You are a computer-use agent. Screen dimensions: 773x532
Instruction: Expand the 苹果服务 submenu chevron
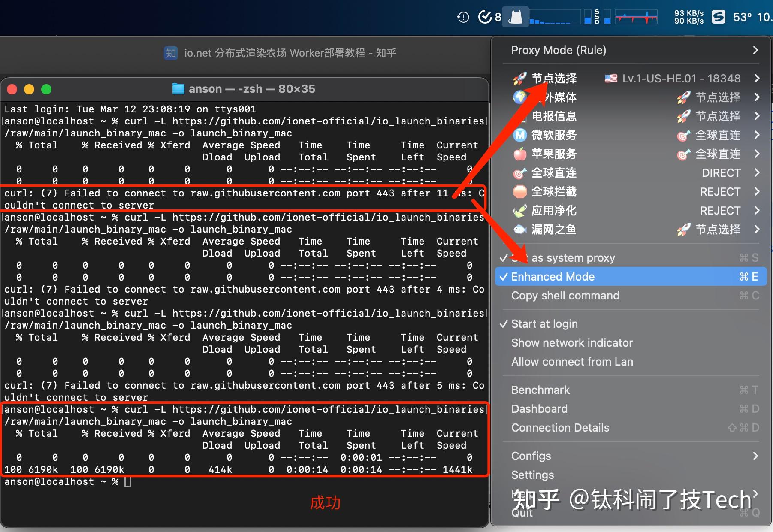pyautogui.click(x=757, y=154)
